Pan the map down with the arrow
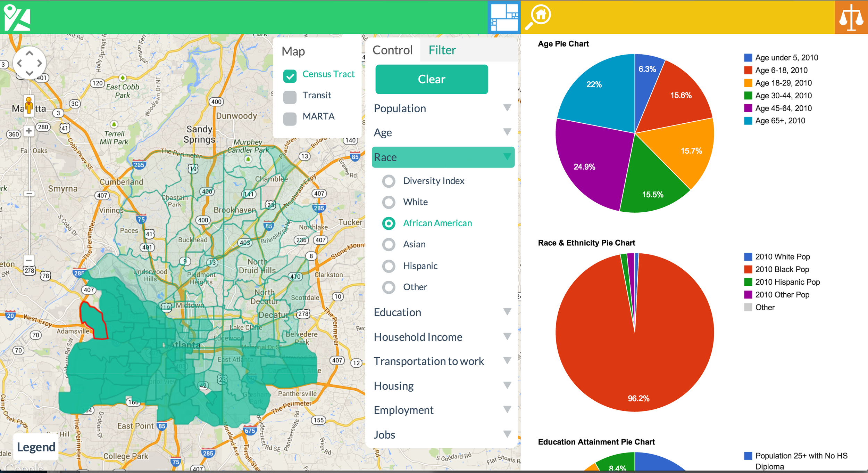 click(x=30, y=73)
